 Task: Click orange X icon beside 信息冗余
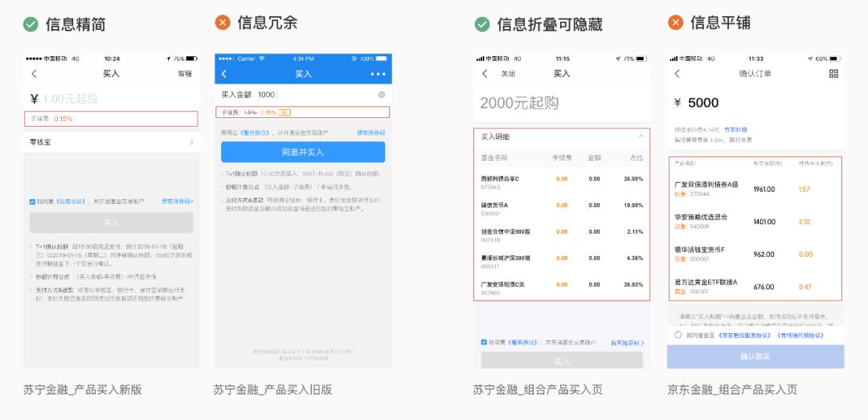(223, 22)
